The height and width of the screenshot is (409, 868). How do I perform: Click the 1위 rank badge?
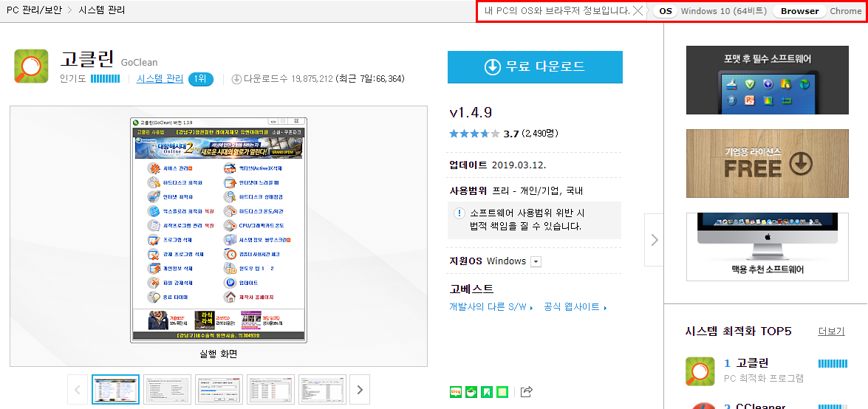coord(200,79)
